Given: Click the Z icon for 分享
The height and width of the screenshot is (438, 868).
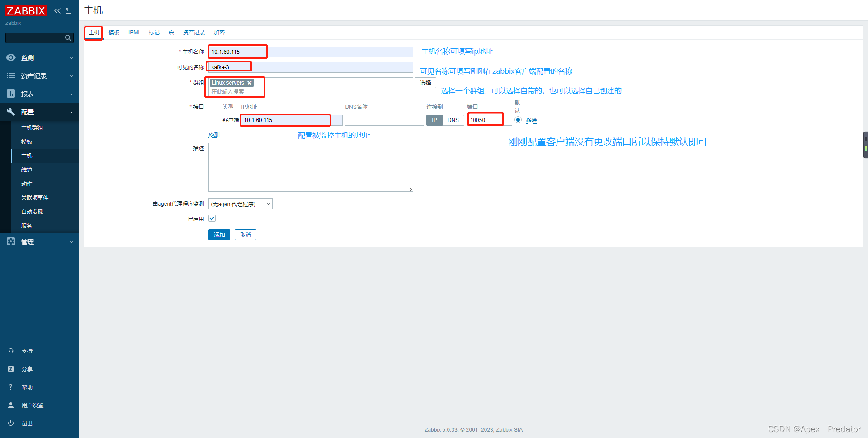Looking at the screenshot, I should point(11,369).
